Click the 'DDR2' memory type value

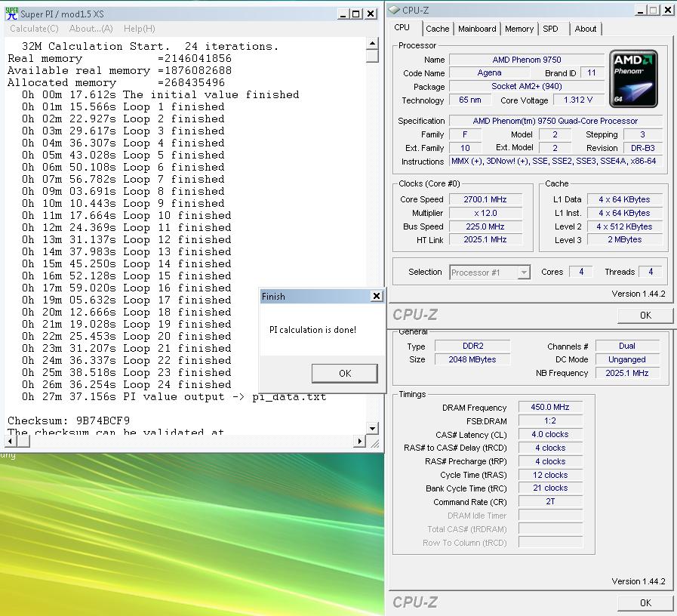[472, 346]
